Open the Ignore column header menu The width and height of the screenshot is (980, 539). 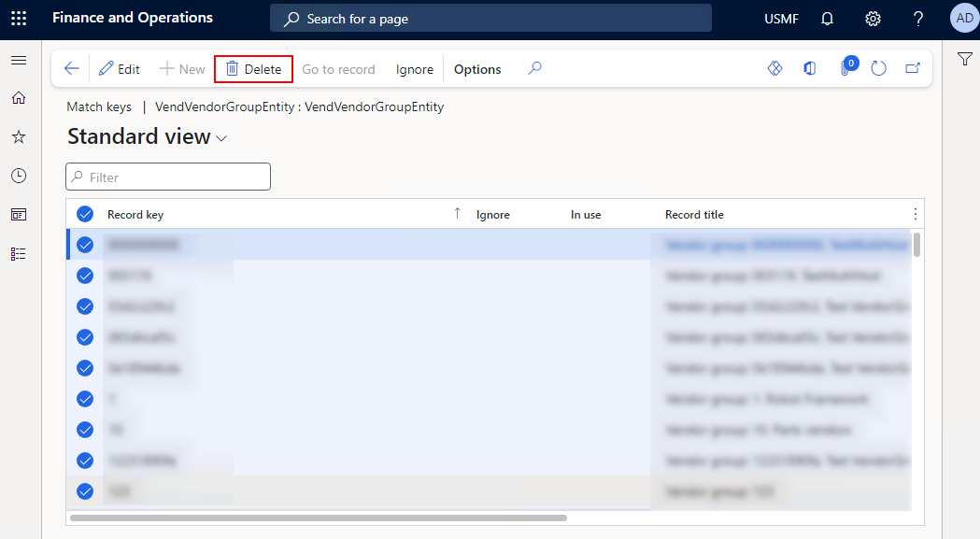pos(493,215)
